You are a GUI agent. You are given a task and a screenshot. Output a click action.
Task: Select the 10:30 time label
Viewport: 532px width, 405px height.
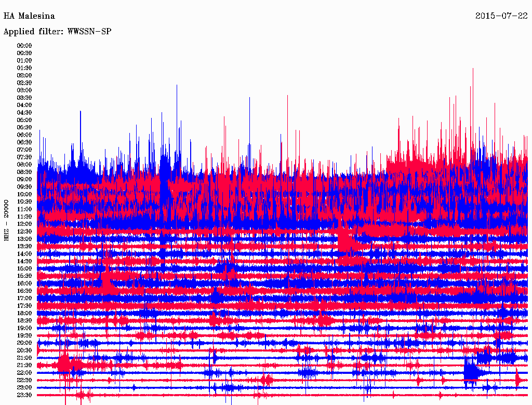click(24, 202)
